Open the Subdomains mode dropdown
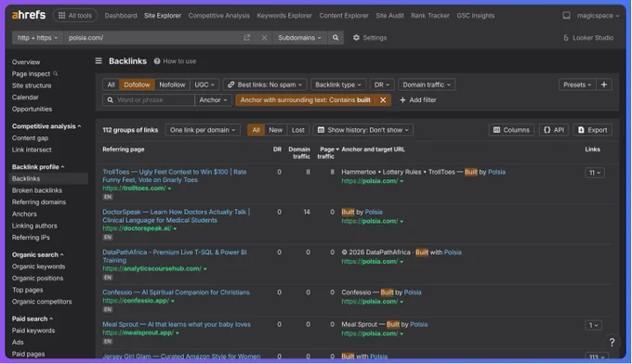 [299, 37]
